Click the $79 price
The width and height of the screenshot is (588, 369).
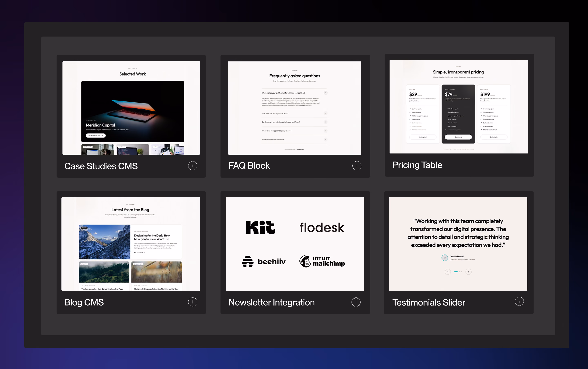click(448, 94)
